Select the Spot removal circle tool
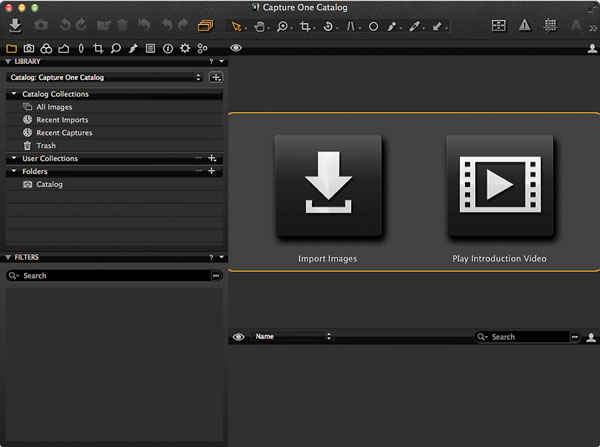The image size is (600, 447). coord(373,26)
